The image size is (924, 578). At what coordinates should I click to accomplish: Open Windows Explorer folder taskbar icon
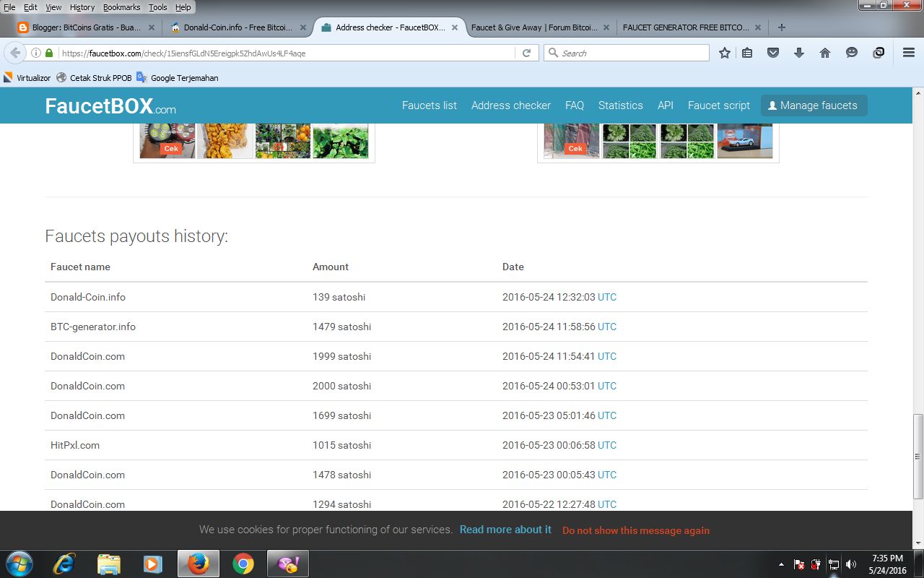coord(108,564)
